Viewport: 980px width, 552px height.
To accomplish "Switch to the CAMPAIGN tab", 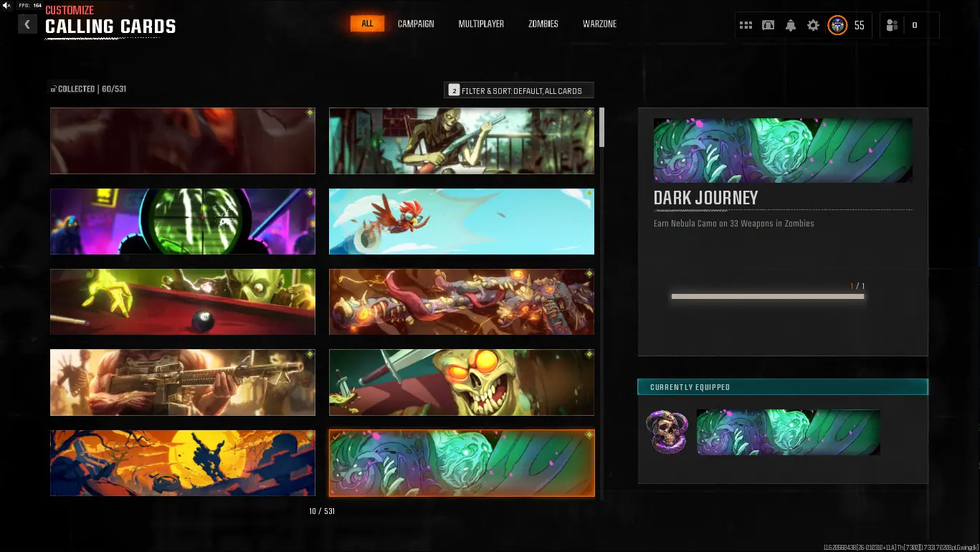I will click(416, 24).
